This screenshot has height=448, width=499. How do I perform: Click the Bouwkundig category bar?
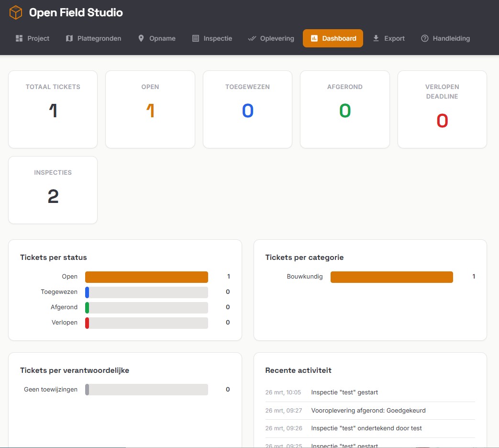point(391,277)
